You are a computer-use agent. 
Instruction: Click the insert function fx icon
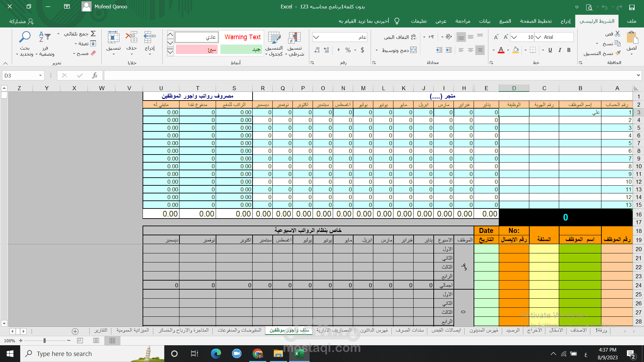point(95,76)
